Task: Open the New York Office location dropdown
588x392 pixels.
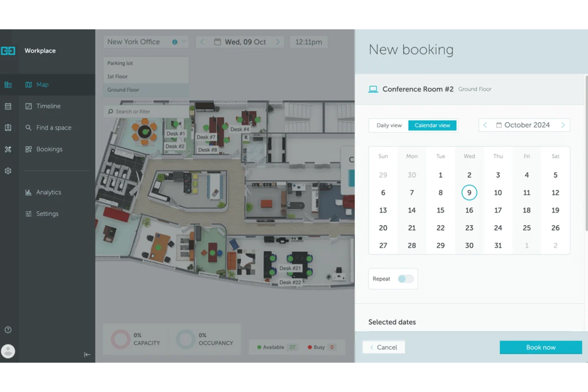Action: pyautogui.click(x=184, y=41)
